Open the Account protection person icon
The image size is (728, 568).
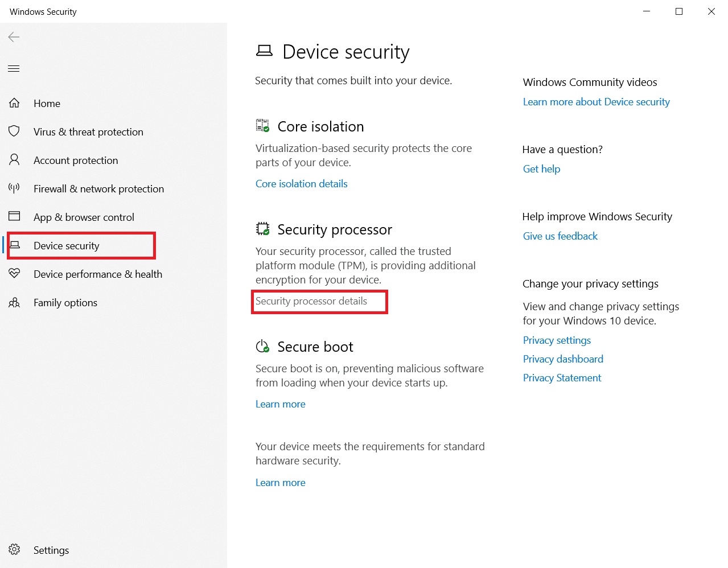coord(14,160)
